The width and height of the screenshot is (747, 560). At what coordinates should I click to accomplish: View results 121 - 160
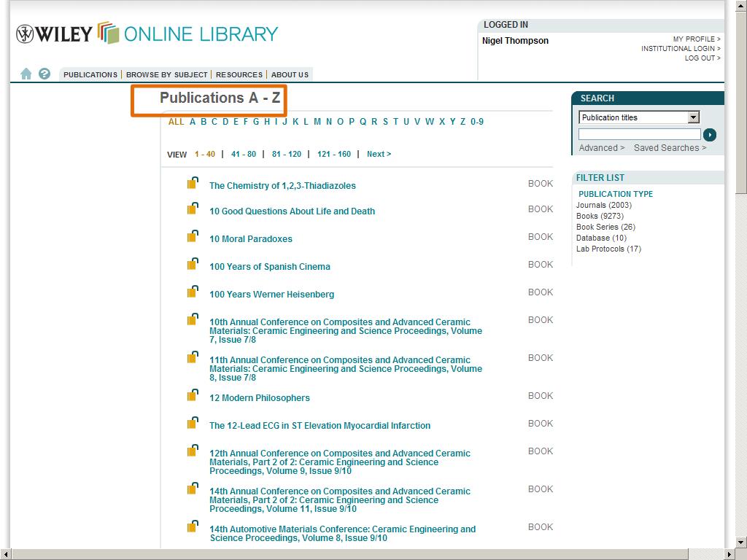(334, 155)
